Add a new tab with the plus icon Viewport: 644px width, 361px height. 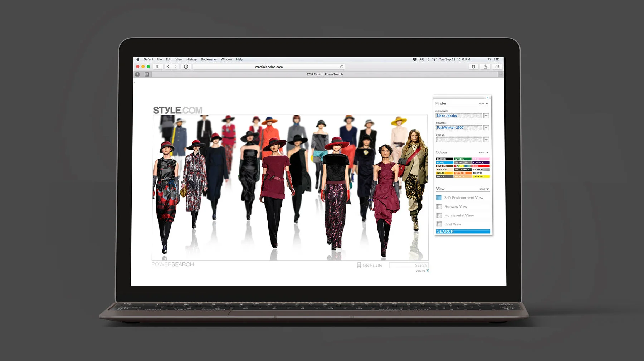[x=501, y=74]
